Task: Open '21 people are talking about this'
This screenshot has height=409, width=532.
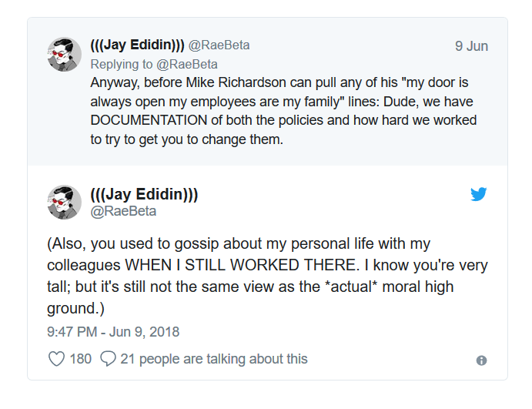Action: click(x=214, y=359)
